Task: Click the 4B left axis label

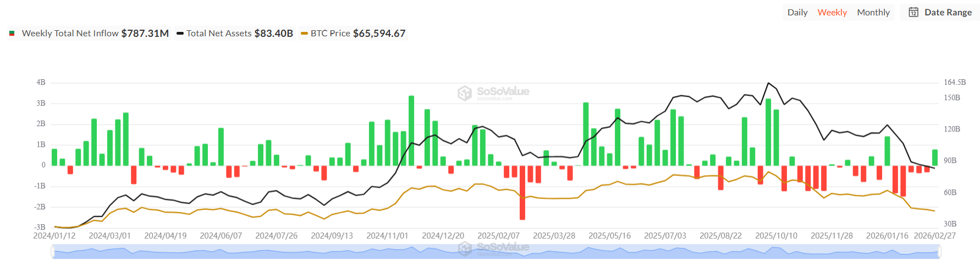Action: click(x=41, y=82)
